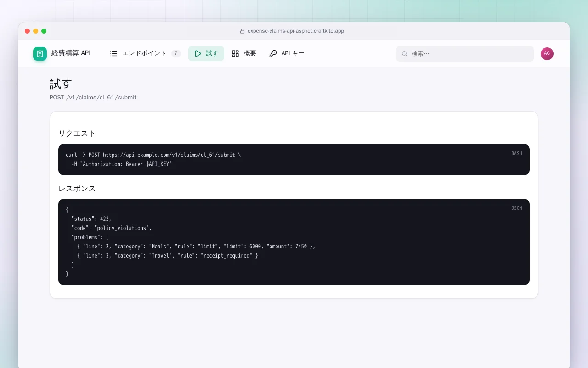The image size is (588, 368).
Task: Click the list icon beside エンドポイント
Action: (x=114, y=53)
